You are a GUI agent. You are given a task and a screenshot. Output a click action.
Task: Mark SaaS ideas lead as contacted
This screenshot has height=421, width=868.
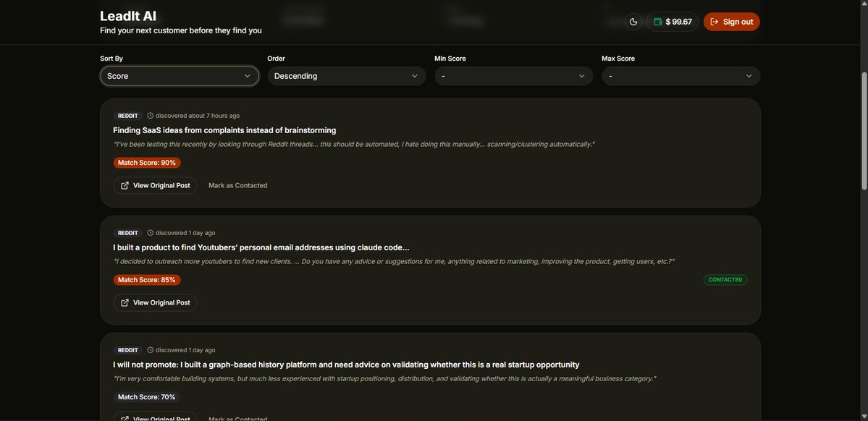[237, 185]
